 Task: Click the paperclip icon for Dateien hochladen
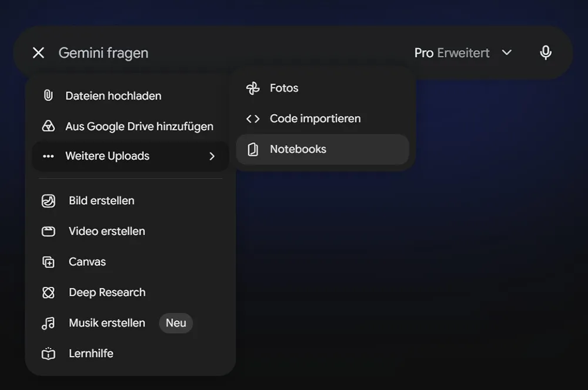point(48,96)
